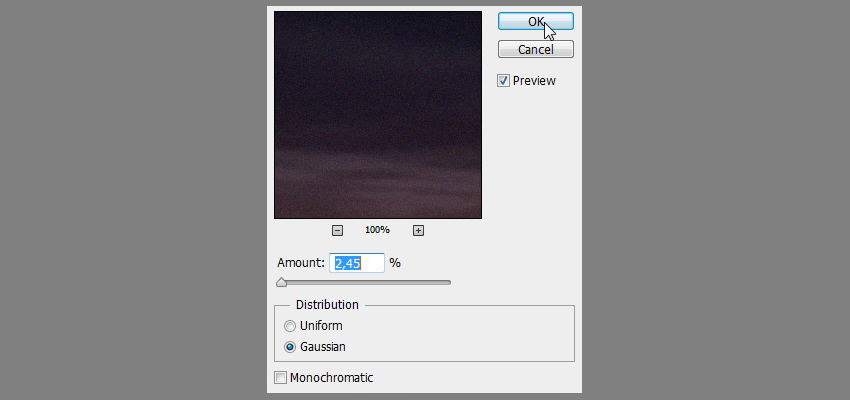Select the Gaussian distribution option
This screenshot has height=400, width=850.
point(290,347)
